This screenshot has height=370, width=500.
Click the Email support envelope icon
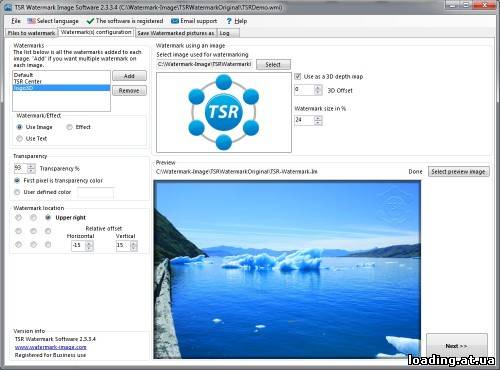[175, 21]
